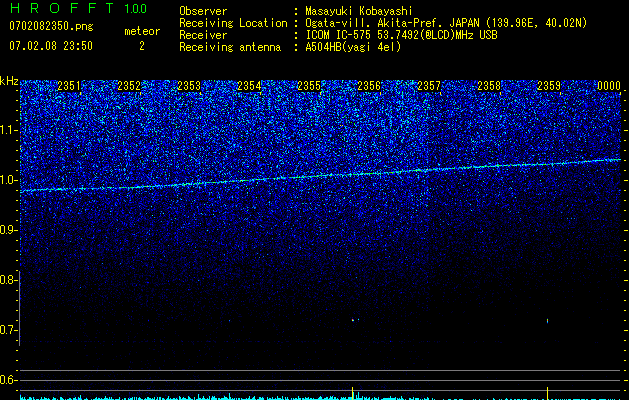
Task: Click the 2352 time marker
Action: (129, 86)
